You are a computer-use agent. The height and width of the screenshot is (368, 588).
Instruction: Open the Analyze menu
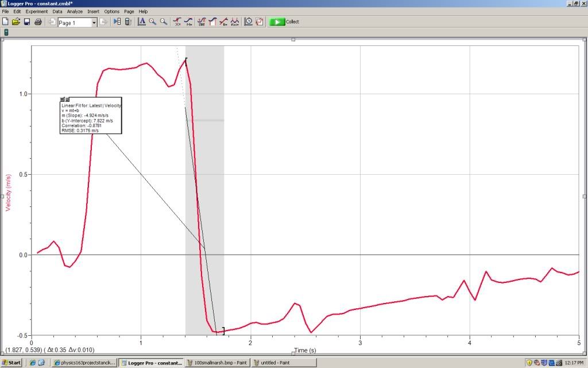(75, 11)
